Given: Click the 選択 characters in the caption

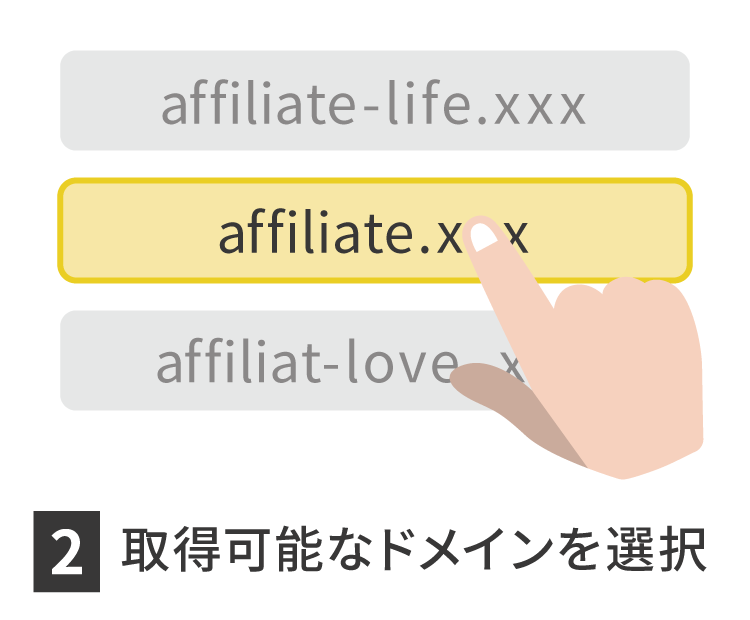Looking at the screenshot, I should 657,550.
